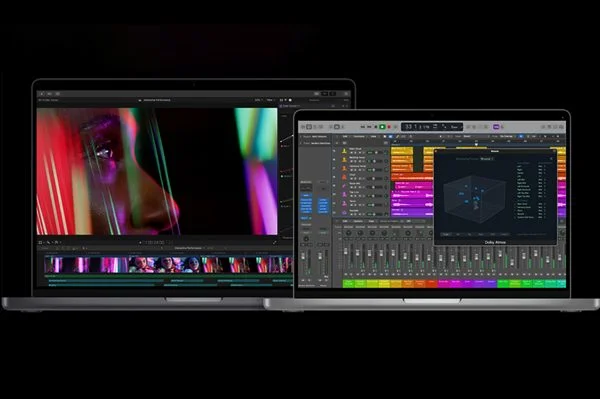The height and width of the screenshot is (399, 600).
Task: Click the Dolby Atmos label at plugin bottom
Action: [x=495, y=243]
